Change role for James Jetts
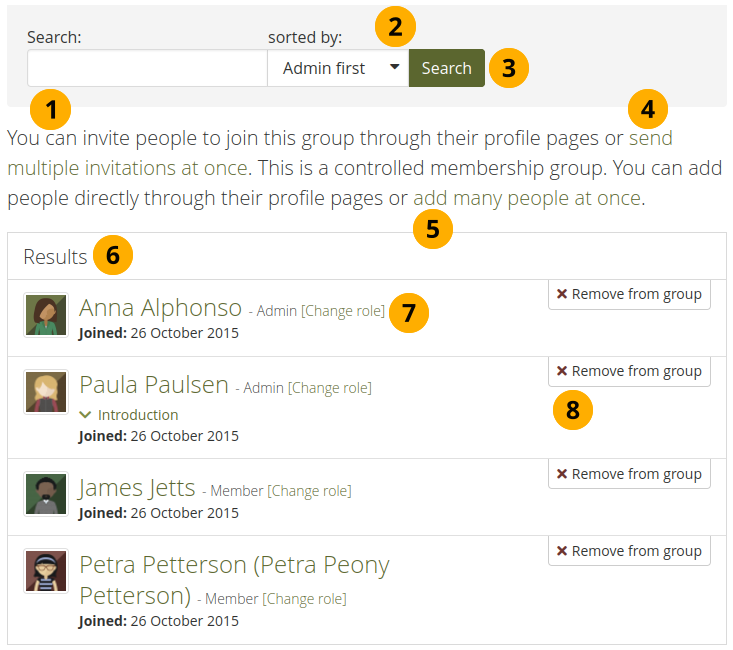The height and width of the screenshot is (650, 733). [309, 491]
